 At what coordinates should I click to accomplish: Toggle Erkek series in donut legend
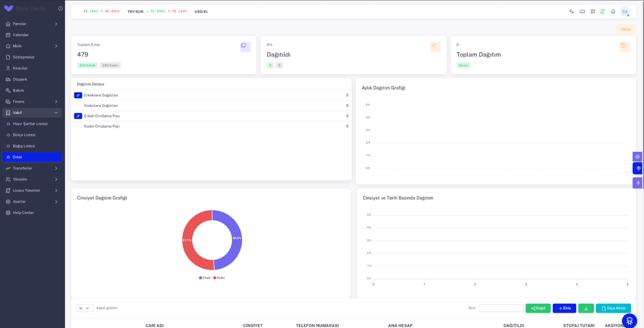pos(205,278)
